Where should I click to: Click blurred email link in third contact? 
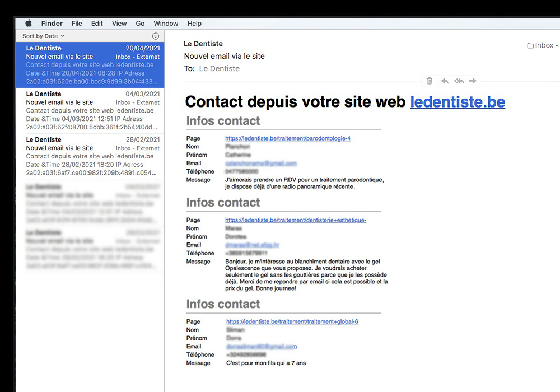[x=262, y=347]
